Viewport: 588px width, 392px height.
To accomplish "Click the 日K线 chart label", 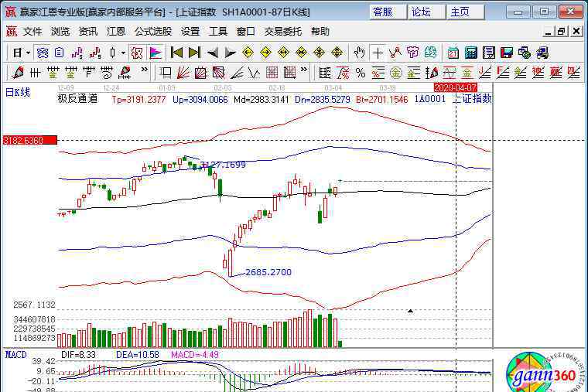I will 17,92.
